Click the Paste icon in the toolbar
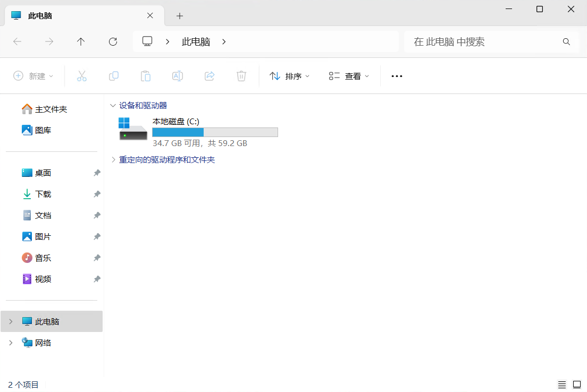Screen dimensions: 587x392 tap(146, 76)
